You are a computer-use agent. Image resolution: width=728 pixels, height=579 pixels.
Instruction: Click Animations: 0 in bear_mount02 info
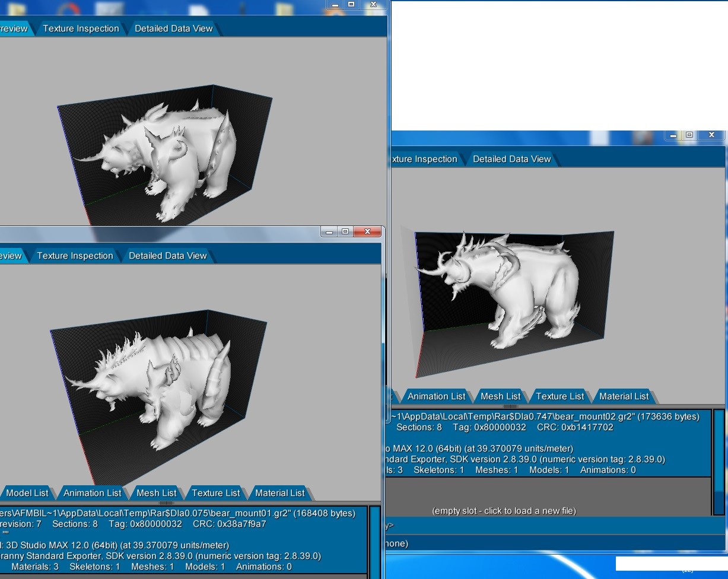[608, 470]
